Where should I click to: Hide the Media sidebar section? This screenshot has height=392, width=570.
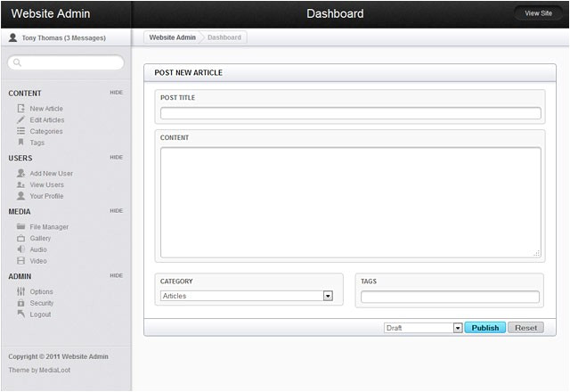pos(116,211)
